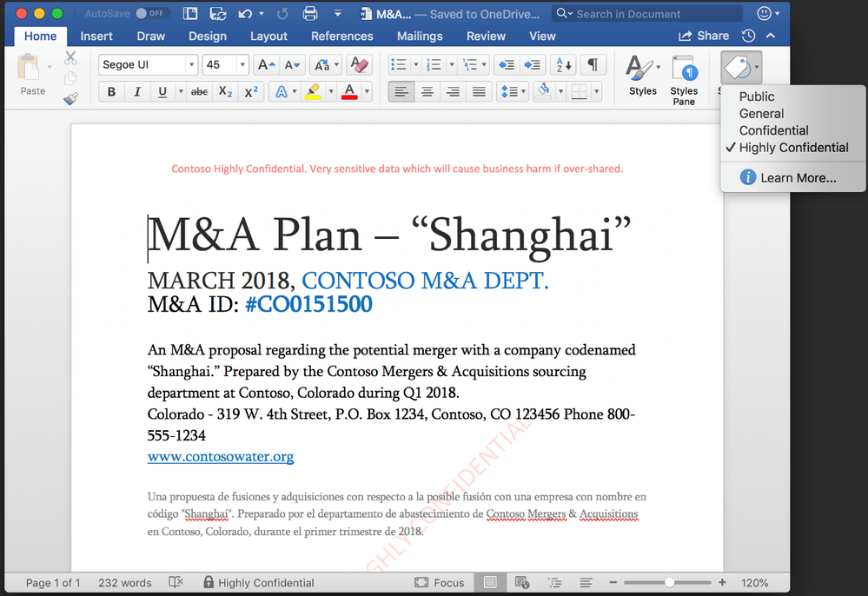Toggle align text left
This screenshot has height=596, width=868.
(401, 91)
